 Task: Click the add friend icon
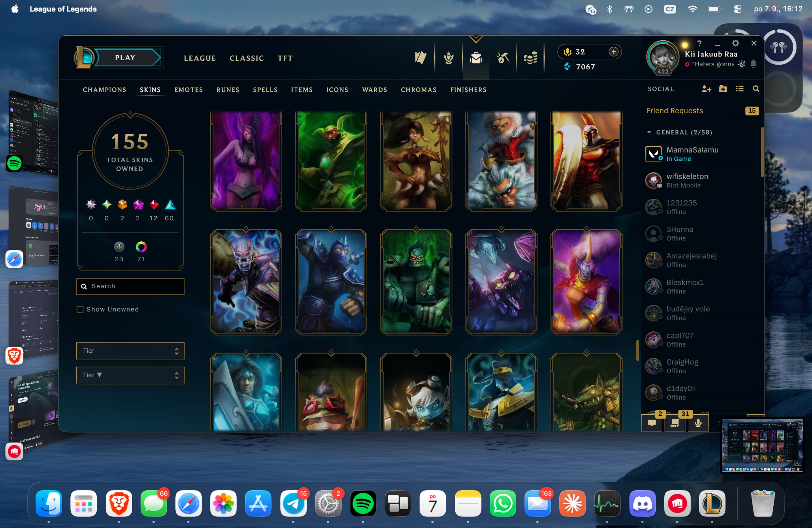[x=706, y=89]
